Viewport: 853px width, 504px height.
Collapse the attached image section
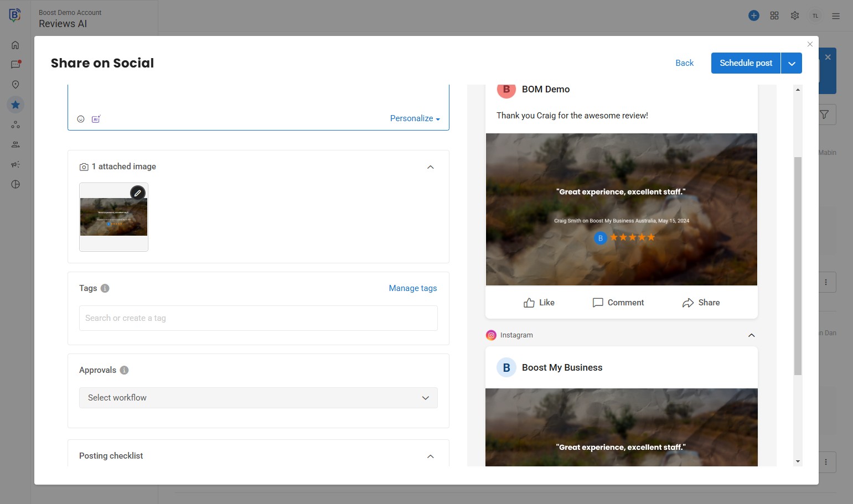pos(431,167)
